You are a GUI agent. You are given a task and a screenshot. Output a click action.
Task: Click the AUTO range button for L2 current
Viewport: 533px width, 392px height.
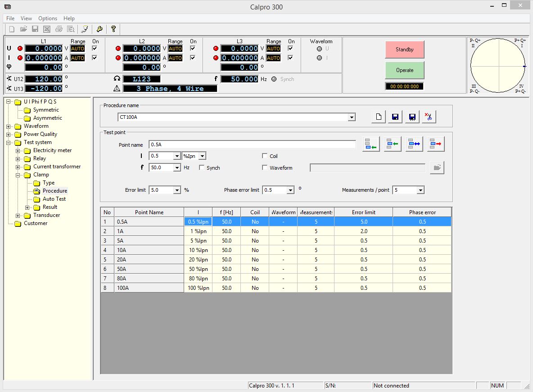pos(176,58)
